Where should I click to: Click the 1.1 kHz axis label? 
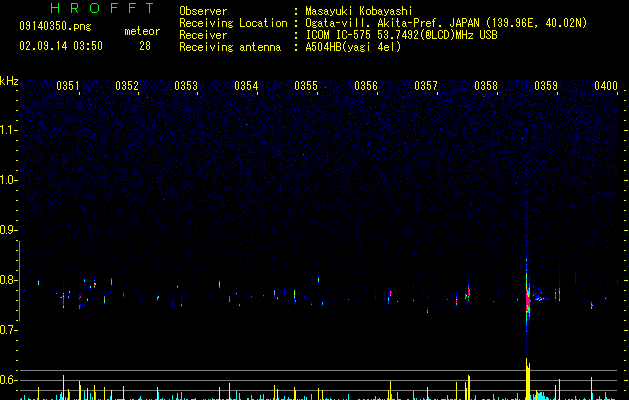pyautogui.click(x=8, y=130)
